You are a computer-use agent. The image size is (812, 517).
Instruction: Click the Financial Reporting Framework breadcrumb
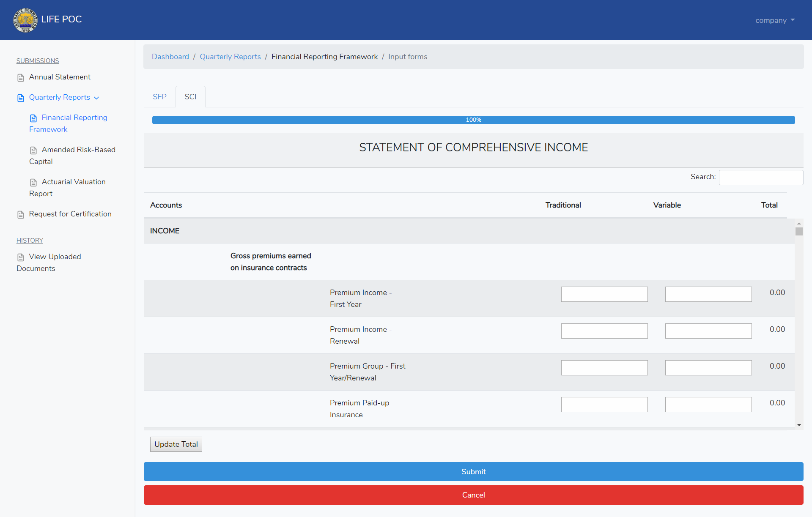point(324,57)
